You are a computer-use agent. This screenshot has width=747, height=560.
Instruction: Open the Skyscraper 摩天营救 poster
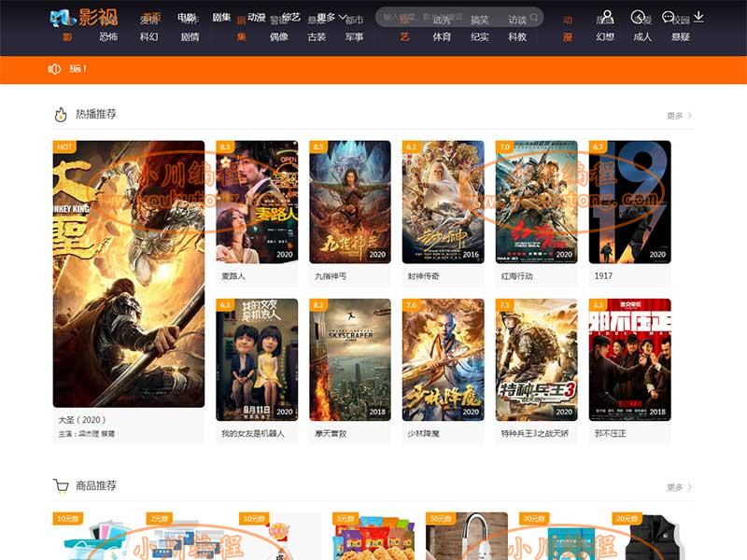pos(350,360)
